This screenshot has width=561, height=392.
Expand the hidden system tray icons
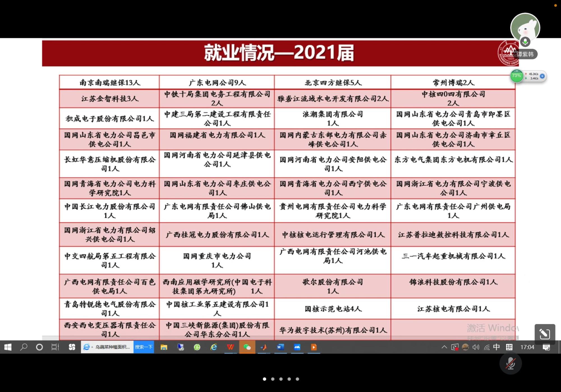[444, 347]
